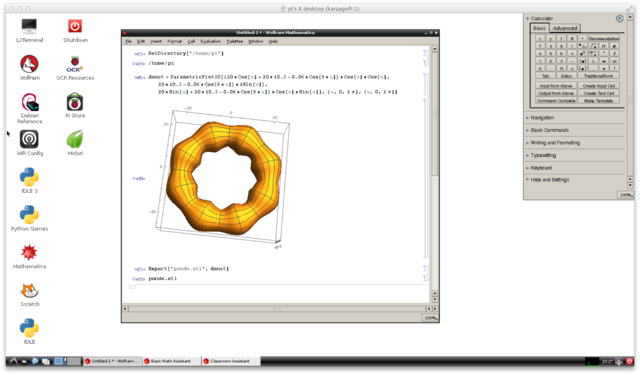
Task: Click the web browser globe icon in taskbar
Action: tap(35, 361)
